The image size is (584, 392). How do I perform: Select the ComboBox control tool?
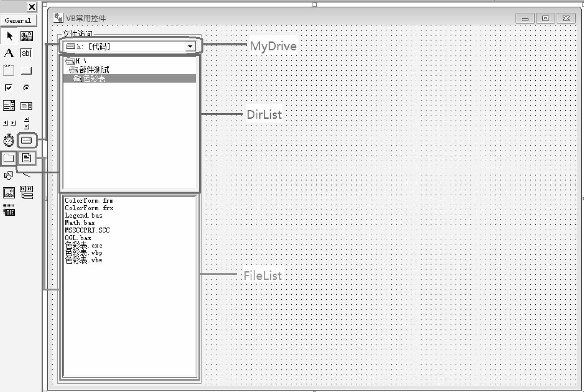click(x=9, y=105)
